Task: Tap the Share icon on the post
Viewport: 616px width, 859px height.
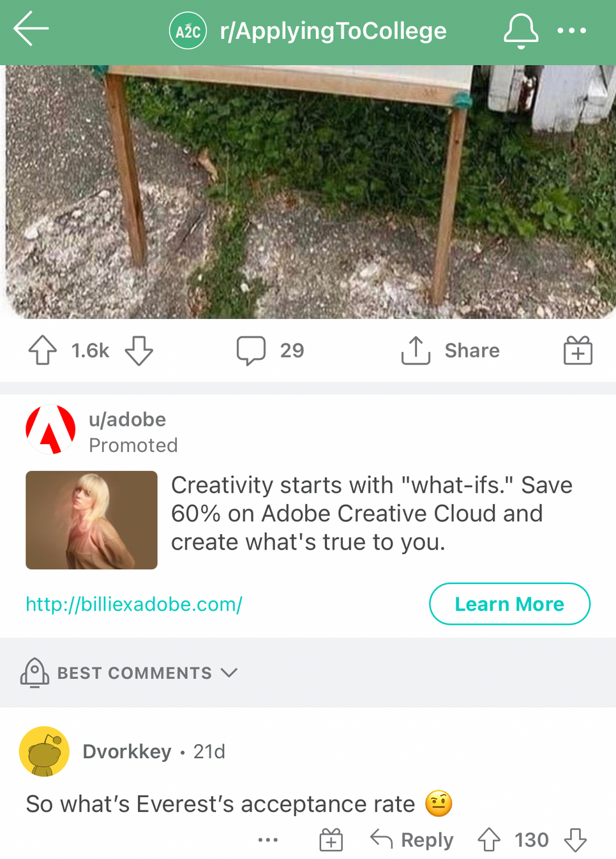Action: click(x=416, y=350)
